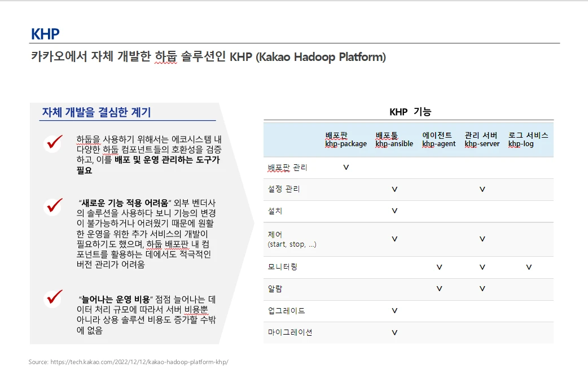
Task: Click the paragraph starting 새로운 기능 적용 어려움
Action: point(146,234)
